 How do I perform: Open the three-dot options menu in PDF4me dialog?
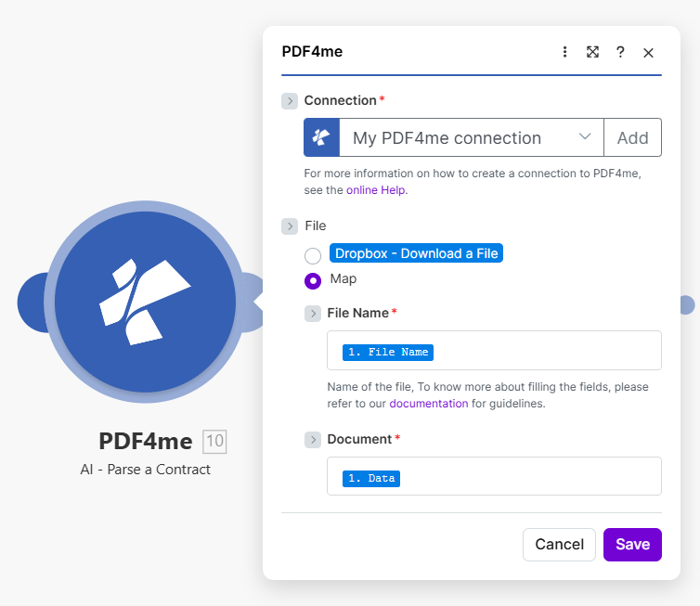[x=564, y=52]
